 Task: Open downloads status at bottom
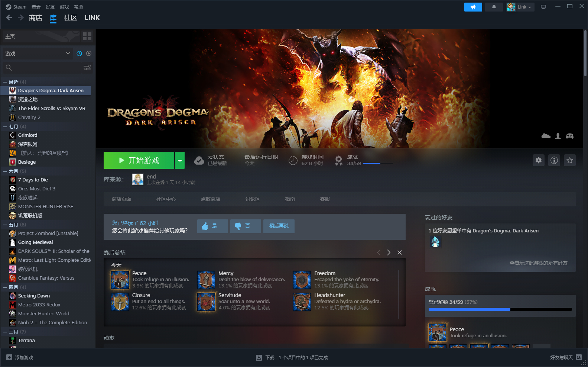[292, 357]
